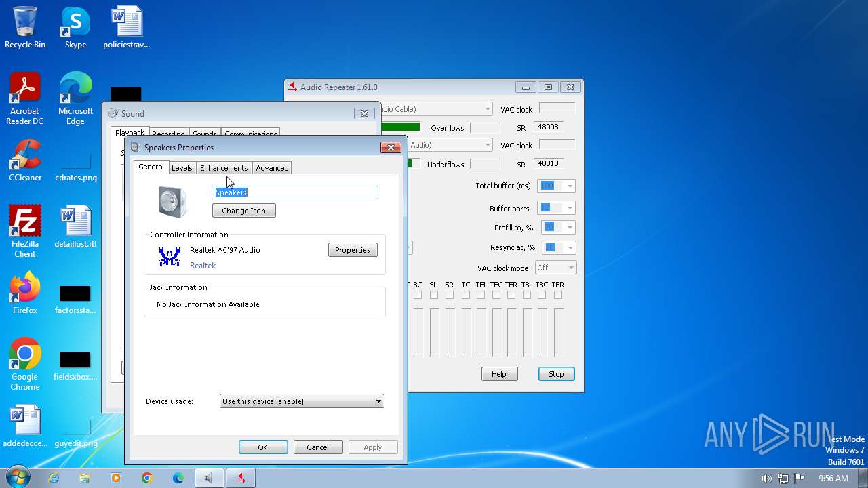The width and height of the screenshot is (868, 488).
Task: Toggle the TBC channel checkbox
Action: click(x=542, y=295)
